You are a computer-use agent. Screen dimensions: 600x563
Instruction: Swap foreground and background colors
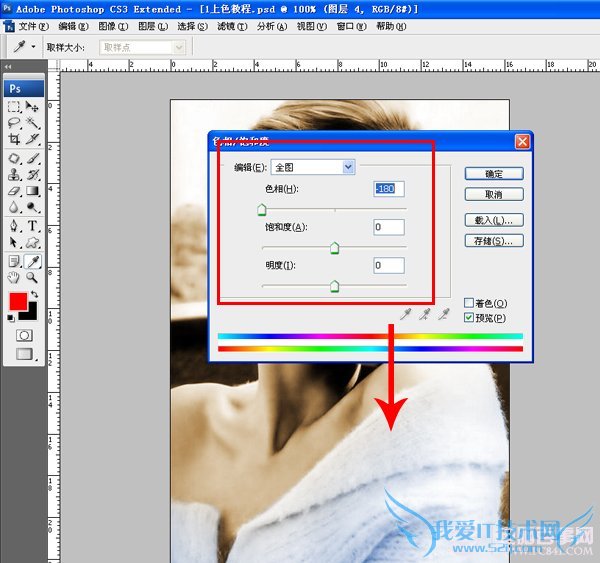click(x=34, y=294)
